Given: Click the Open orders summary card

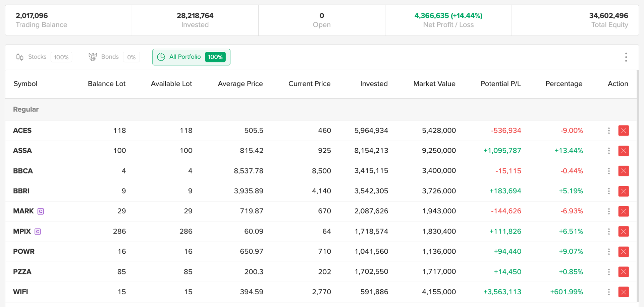Looking at the screenshot, I should [322, 20].
